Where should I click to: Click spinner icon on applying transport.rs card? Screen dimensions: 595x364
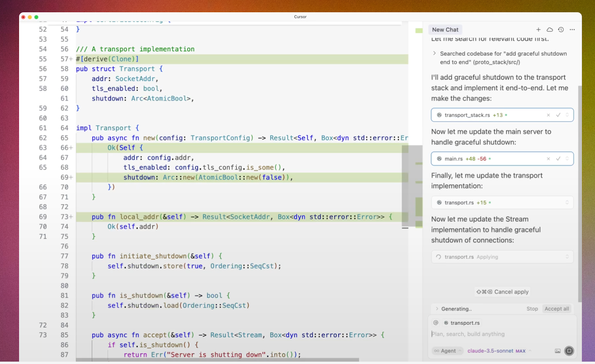438,257
